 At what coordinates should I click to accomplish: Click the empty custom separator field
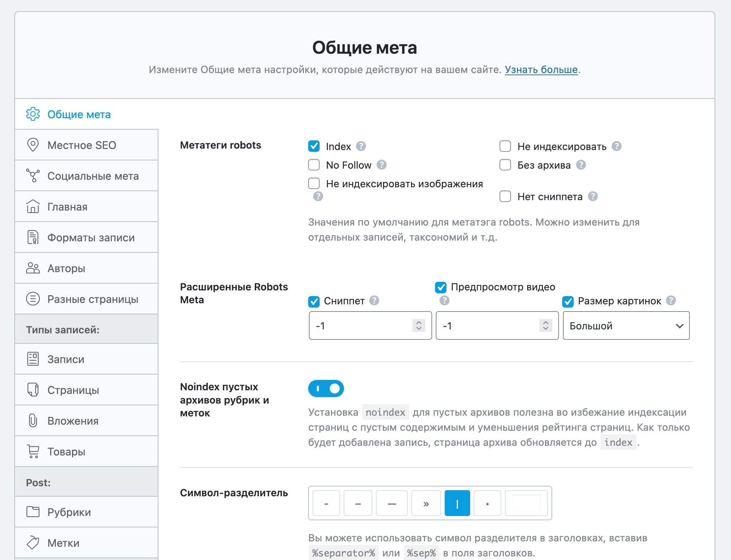[x=526, y=503]
